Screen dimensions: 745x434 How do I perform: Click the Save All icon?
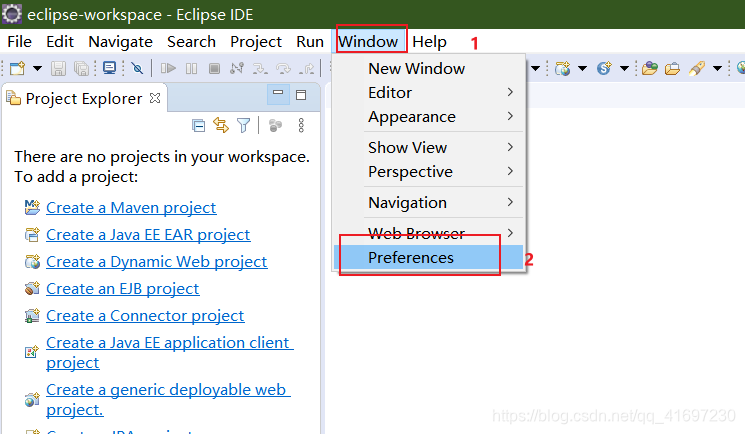[82, 68]
